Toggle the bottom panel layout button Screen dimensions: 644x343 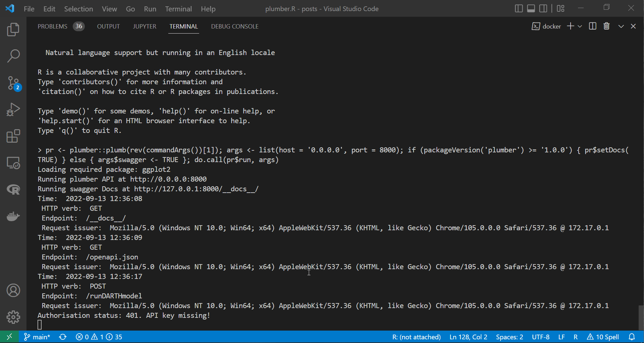[531, 9]
